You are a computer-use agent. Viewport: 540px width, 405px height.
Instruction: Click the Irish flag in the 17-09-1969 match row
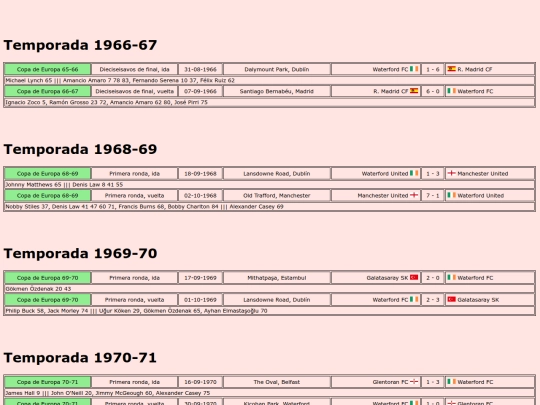click(451, 278)
